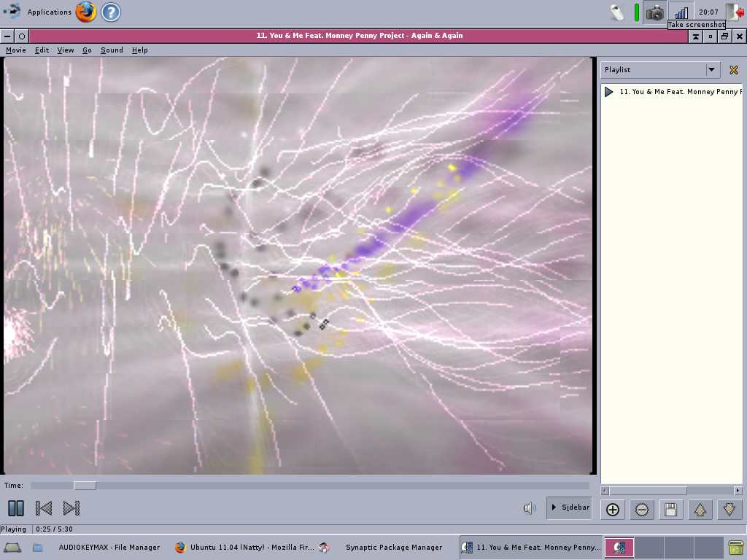Skip to the next track
Screen dimensions: 747x560
(x=71, y=508)
